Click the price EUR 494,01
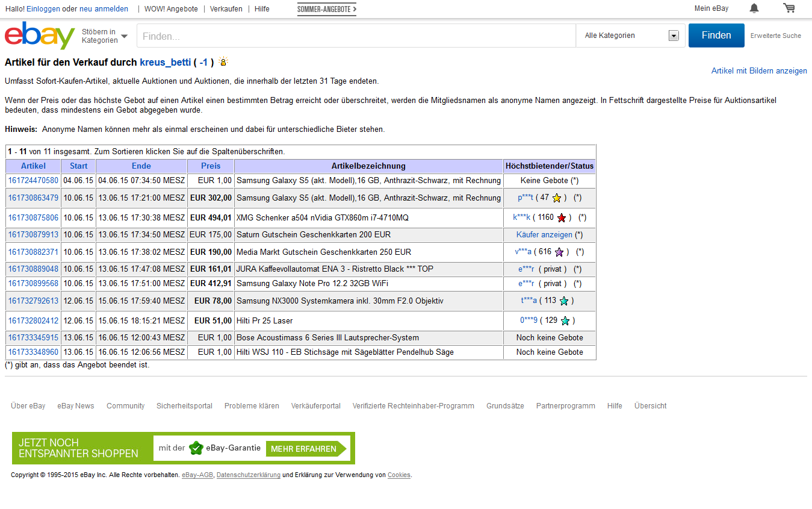The width and height of the screenshot is (812, 509). click(x=211, y=217)
